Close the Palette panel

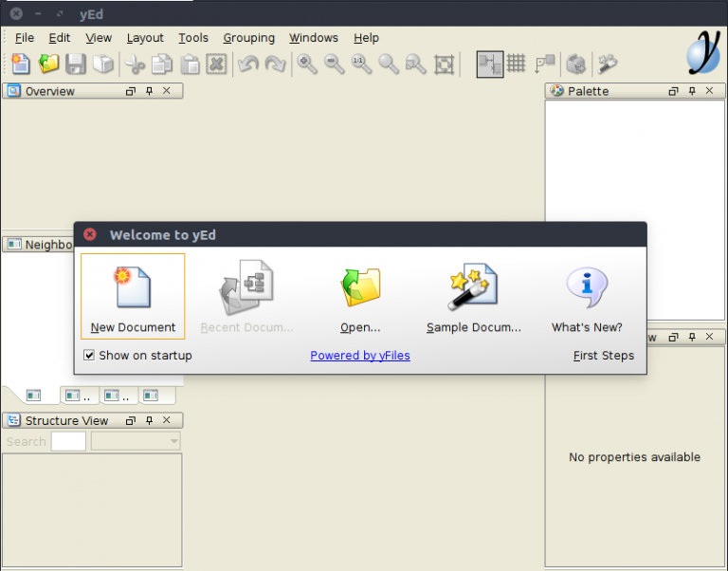709,91
